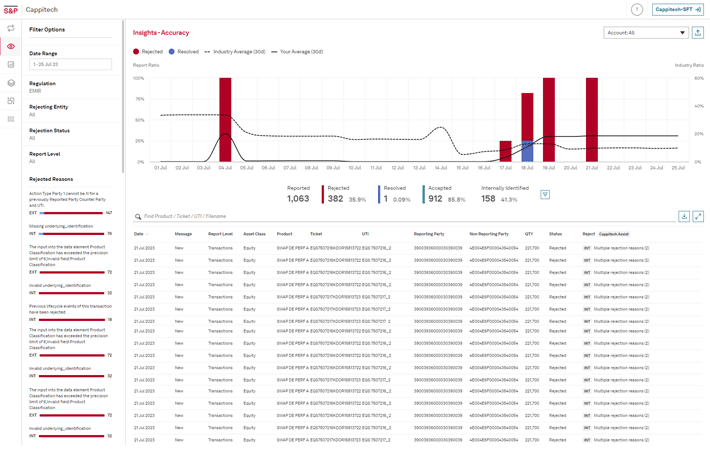Click the Product column header
Image resolution: width=710 pixels, height=450 pixels.
[x=284, y=234]
